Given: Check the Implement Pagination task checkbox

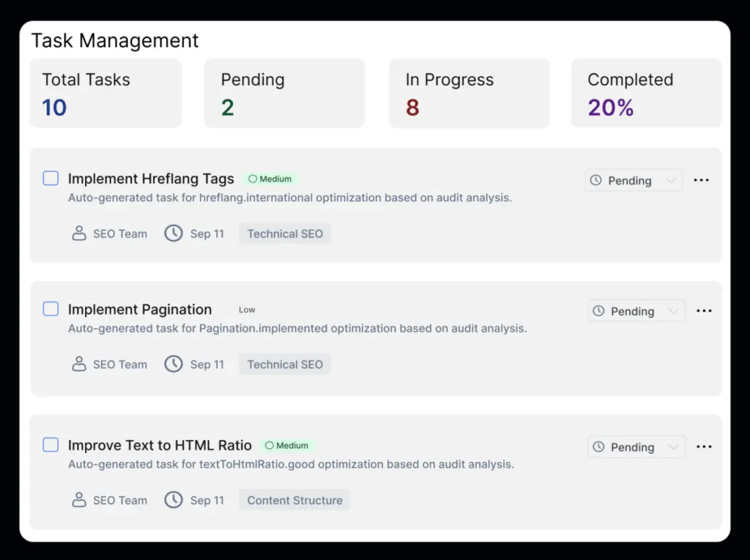Looking at the screenshot, I should point(51,308).
